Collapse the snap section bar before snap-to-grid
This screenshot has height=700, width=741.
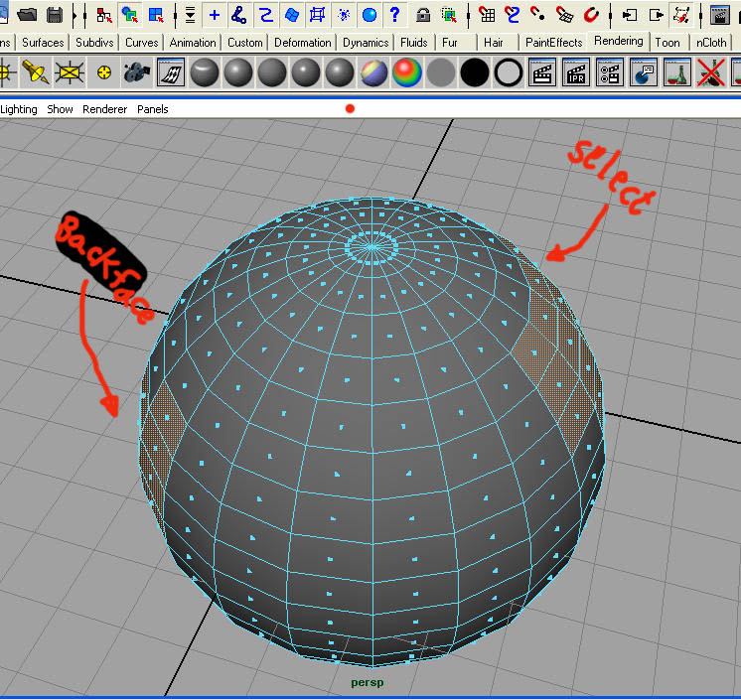[468, 15]
